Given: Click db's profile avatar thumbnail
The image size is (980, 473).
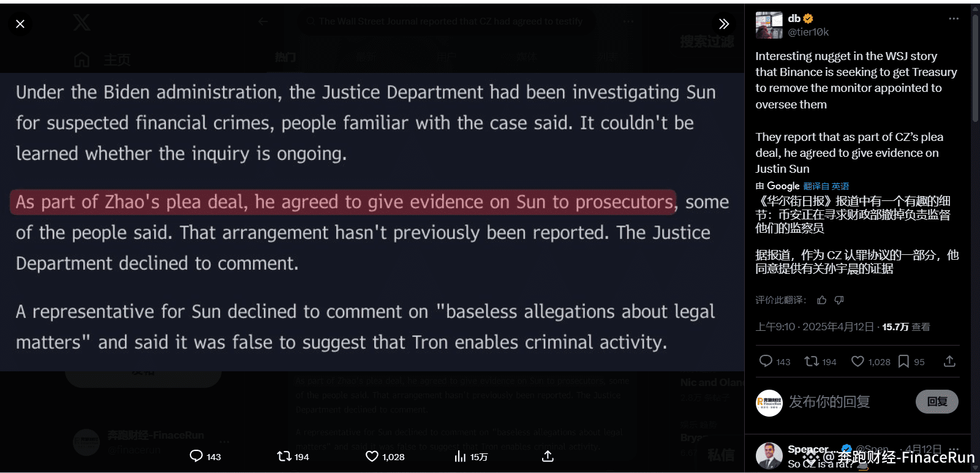Looking at the screenshot, I should point(769,25).
